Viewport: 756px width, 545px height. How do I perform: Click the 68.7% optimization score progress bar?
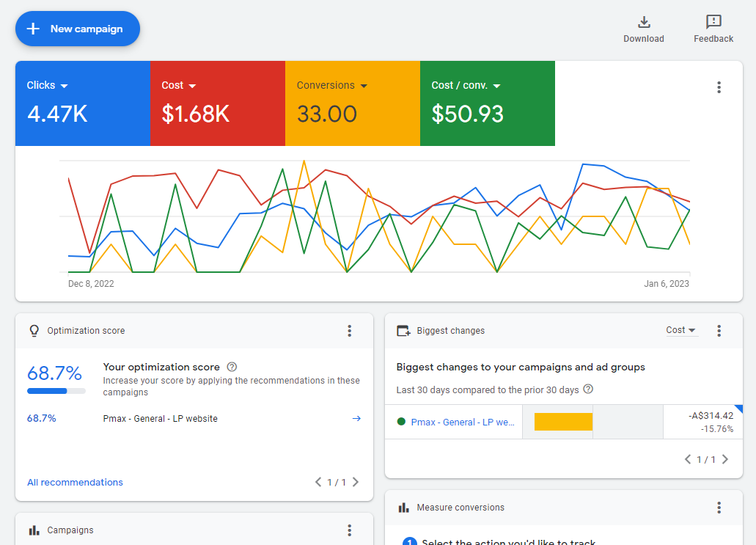56,391
